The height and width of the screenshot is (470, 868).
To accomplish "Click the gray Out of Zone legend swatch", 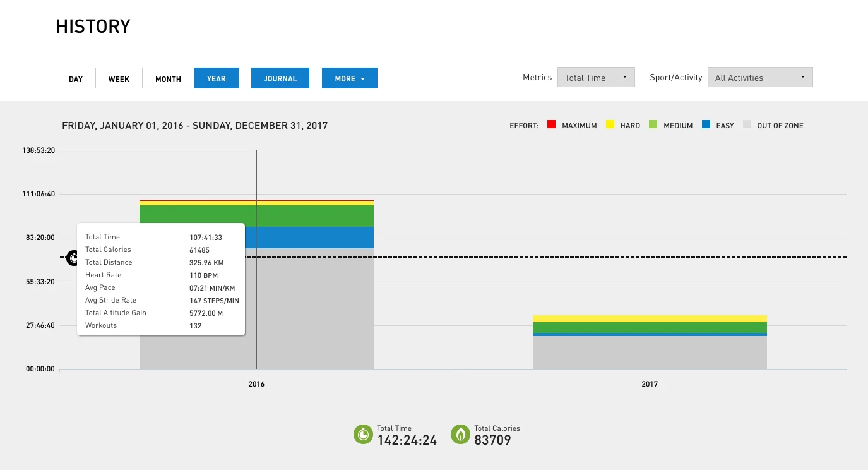I will point(747,125).
